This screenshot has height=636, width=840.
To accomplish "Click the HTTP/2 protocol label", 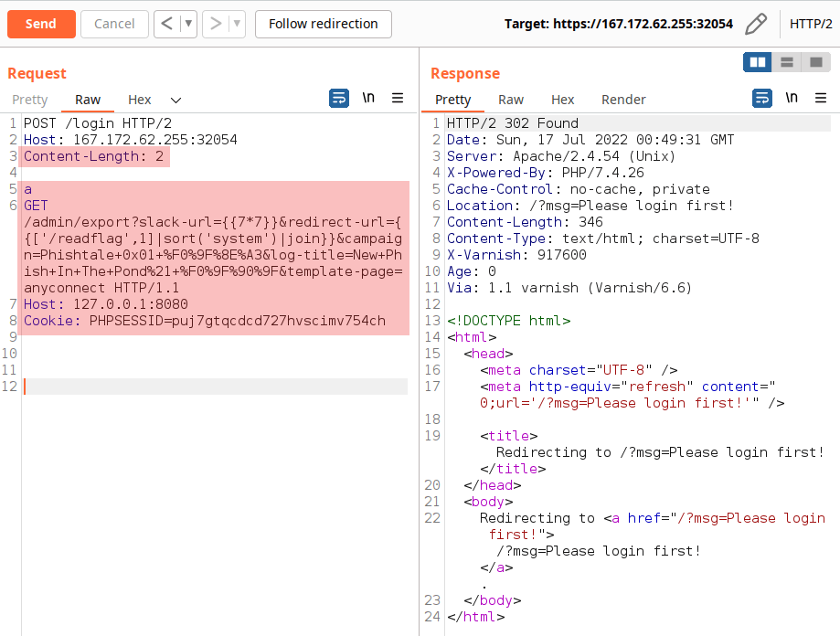I will (x=811, y=24).
